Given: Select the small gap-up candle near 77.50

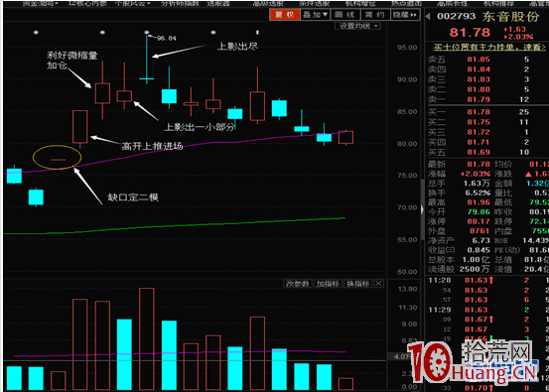Looking at the screenshot, I should pyautogui.click(x=59, y=160).
